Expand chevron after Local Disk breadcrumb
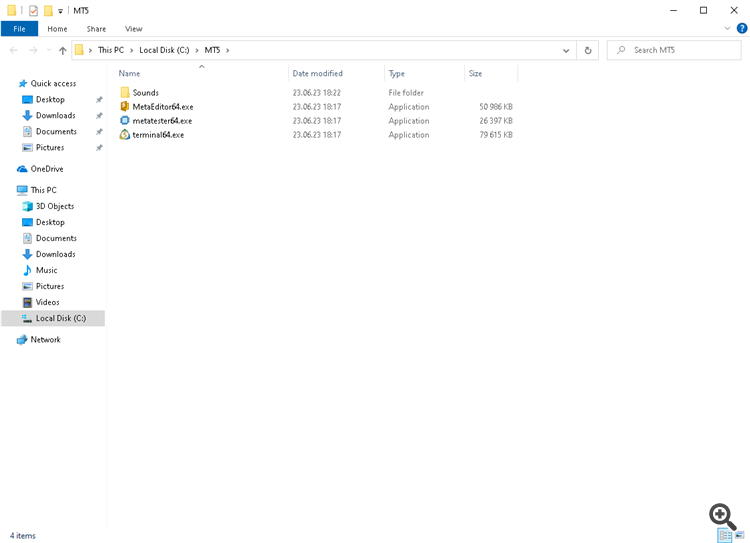 [x=197, y=50]
